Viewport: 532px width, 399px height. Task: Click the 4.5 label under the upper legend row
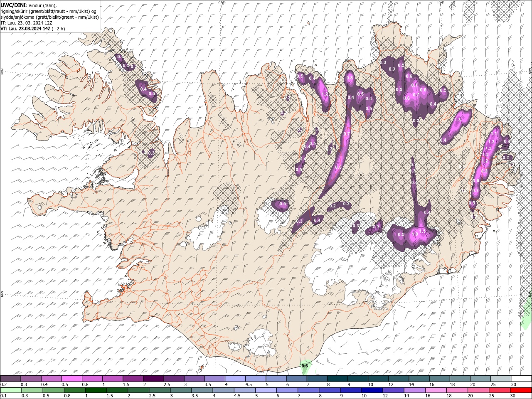point(249,384)
